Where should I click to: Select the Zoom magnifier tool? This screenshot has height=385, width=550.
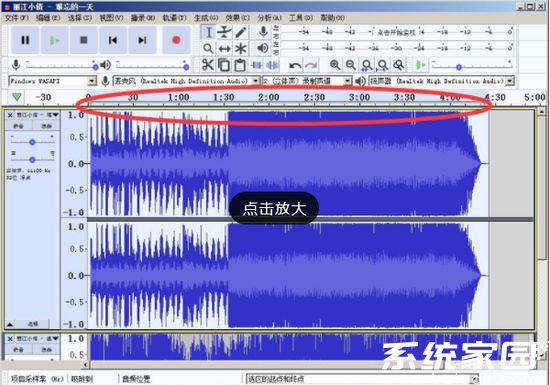click(208, 48)
